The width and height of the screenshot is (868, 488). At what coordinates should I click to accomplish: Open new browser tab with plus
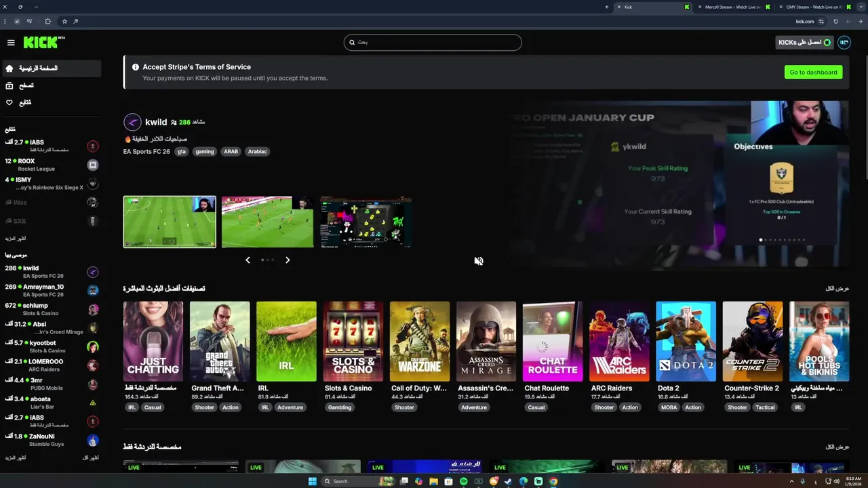click(x=606, y=7)
